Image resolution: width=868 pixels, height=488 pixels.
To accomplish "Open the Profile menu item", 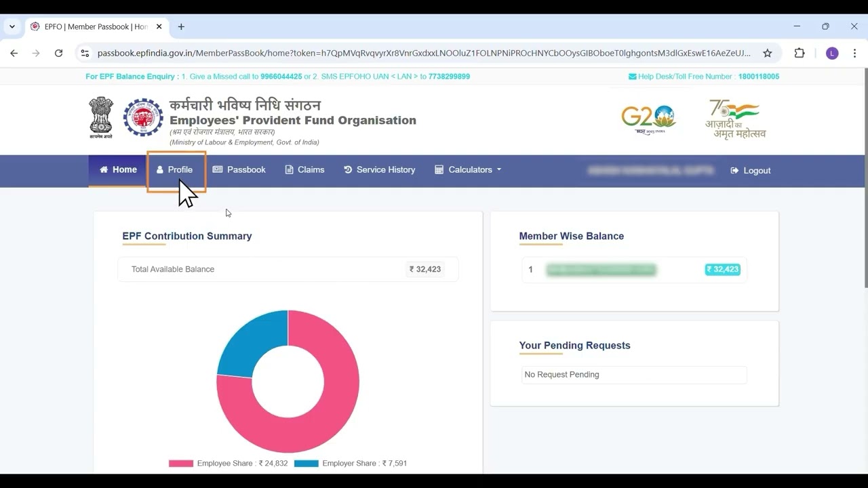I will 175,169.
